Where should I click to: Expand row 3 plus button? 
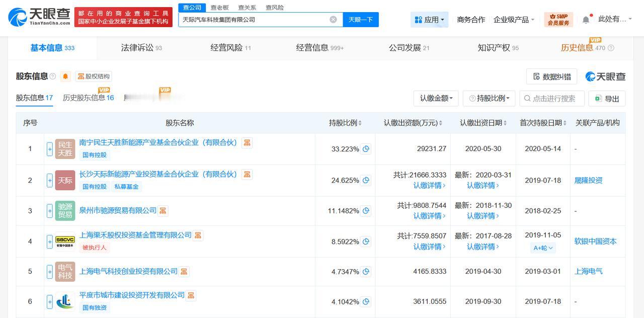click(x=50, y=211)
